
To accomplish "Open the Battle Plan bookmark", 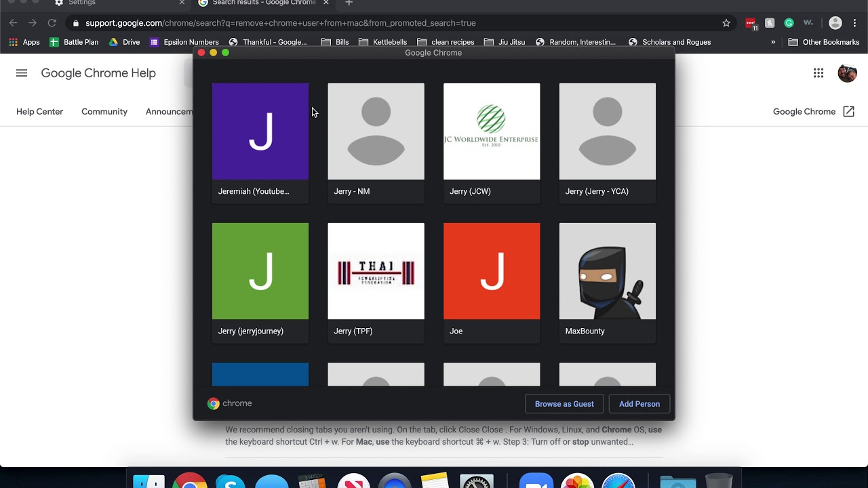I will 74,42.
